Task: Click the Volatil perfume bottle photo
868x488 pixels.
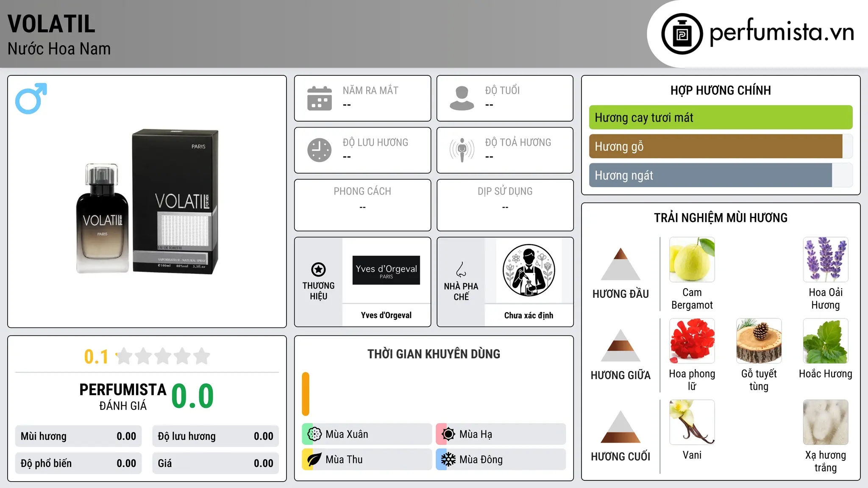Action: click(102, 218)
